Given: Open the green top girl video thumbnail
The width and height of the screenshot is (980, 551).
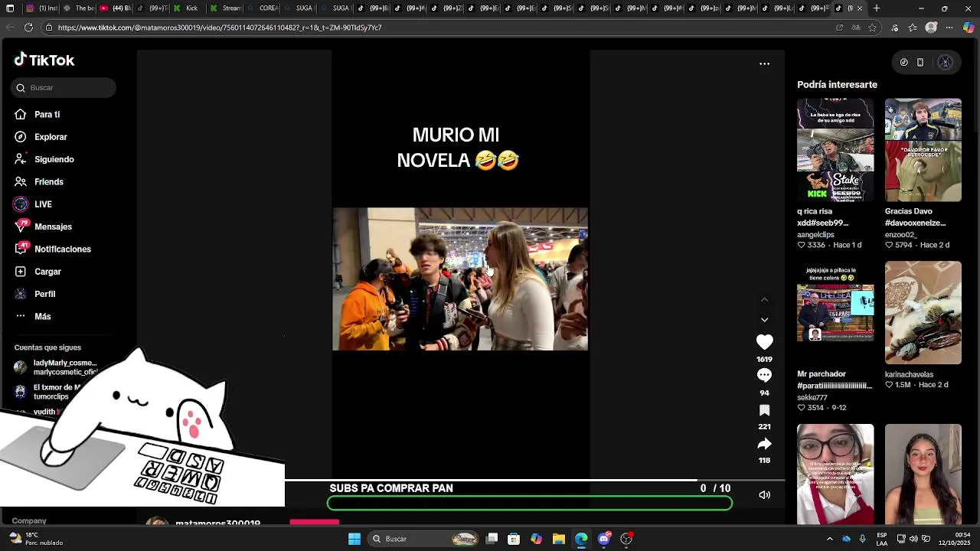Looking at the screenshot, I should point(923,474).
